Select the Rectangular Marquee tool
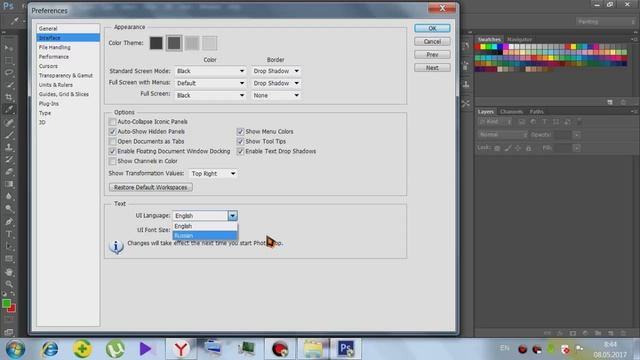 pyautogui.click(x=9, y=60)
